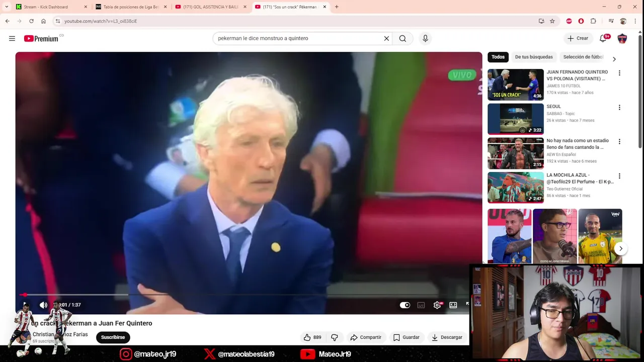Open the SABBAG - Topic channel
Image resolution: width=644 pixels, height=362 pixels.
click(x=560, y=114)
